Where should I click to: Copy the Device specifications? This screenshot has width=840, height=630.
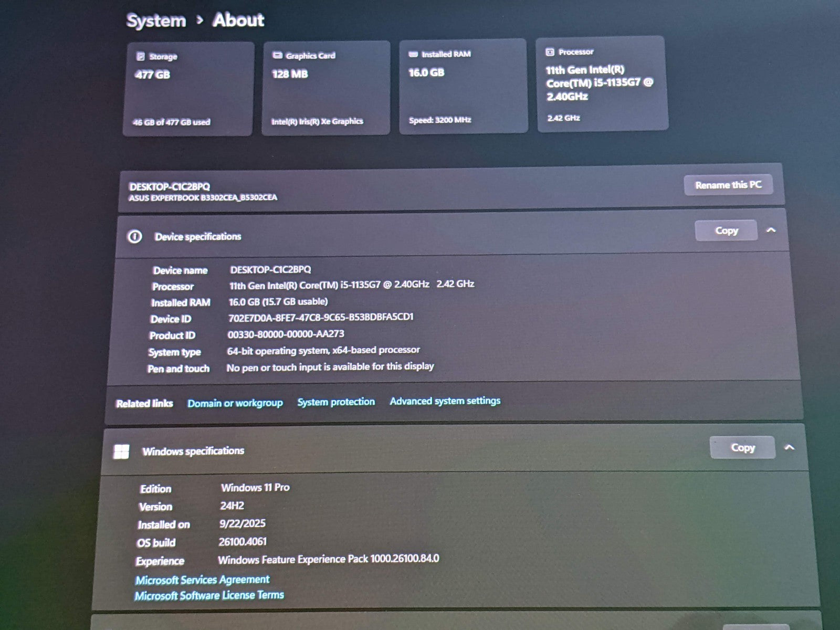[726, 230]
